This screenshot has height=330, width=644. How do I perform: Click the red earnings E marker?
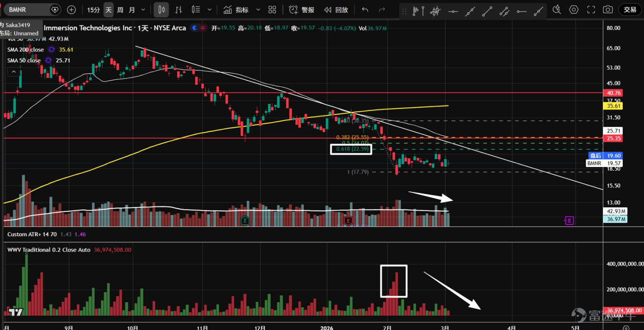pyautogui.click(x=349, y=221)
